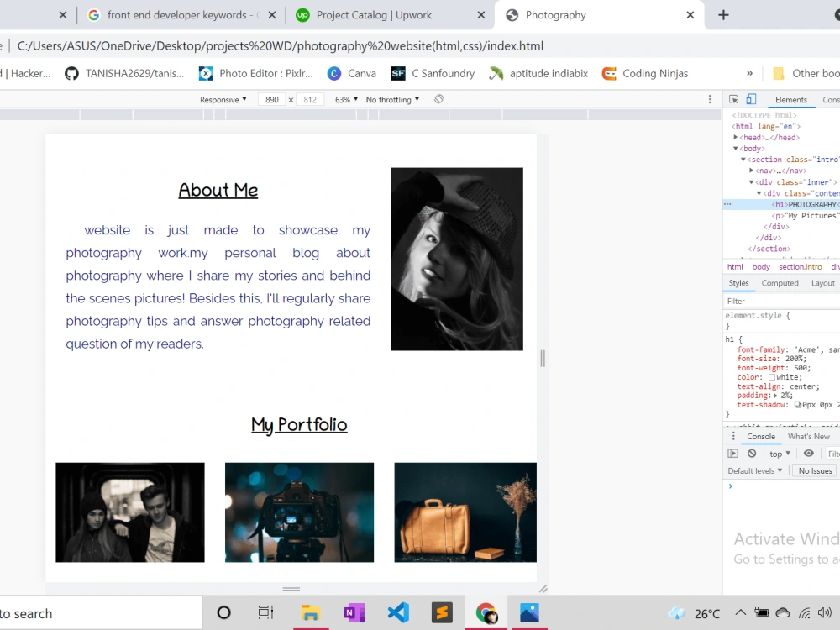Viewport: 840px width, 630px height.
Task: Click the rotate screen icon
Action: [x=438, y=99]
